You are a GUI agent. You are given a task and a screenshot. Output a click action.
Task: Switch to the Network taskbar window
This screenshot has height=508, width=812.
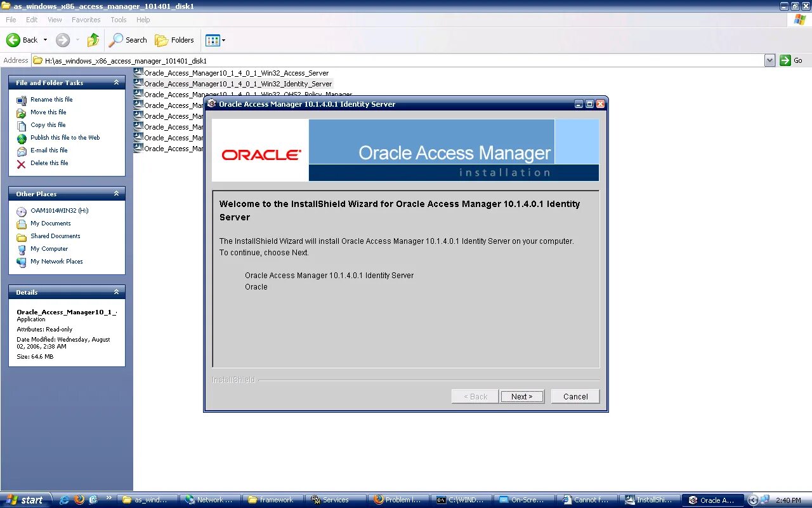[209, 500]
